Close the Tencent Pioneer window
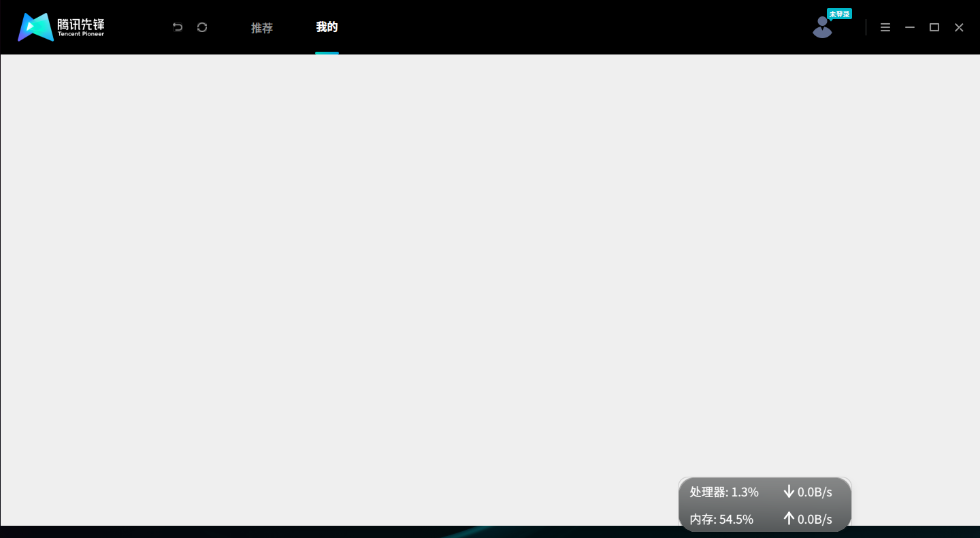The image size is (980, 538). click(959, 27)
